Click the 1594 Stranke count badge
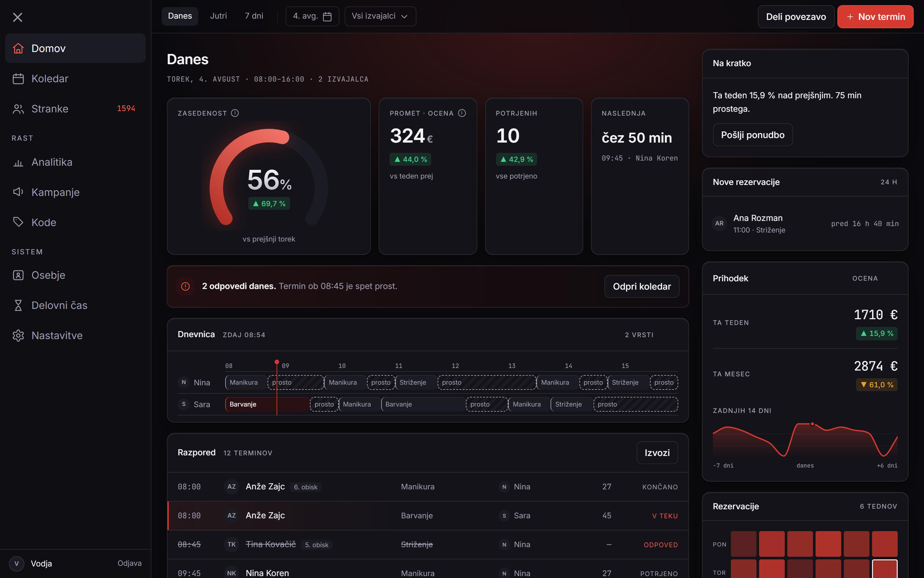The height and width of the screenshot is (578, 924). pyautogui.click(x=126, y=109)
